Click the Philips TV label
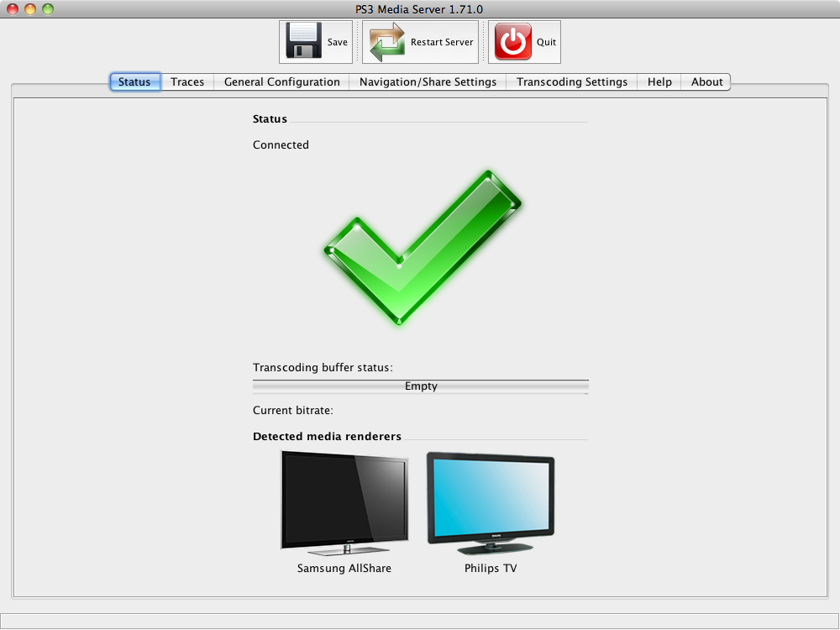840x630 pixels. tap(491, 569)
